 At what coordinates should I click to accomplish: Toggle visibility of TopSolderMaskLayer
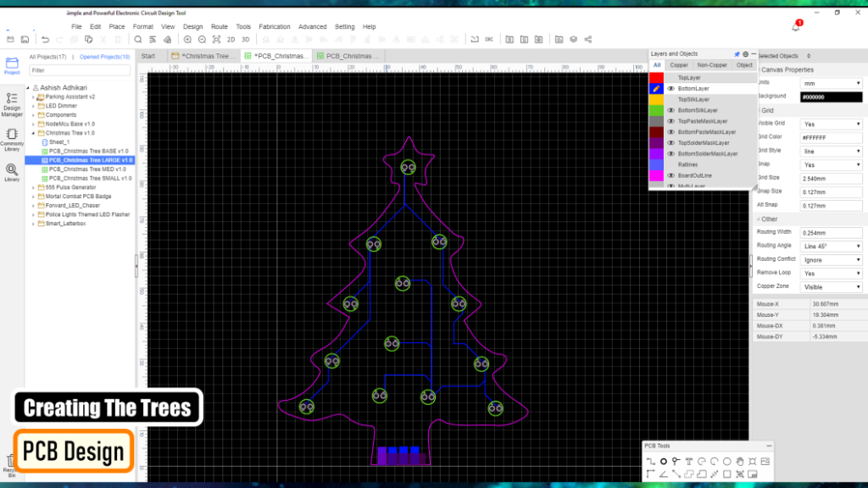pos(670,142)
